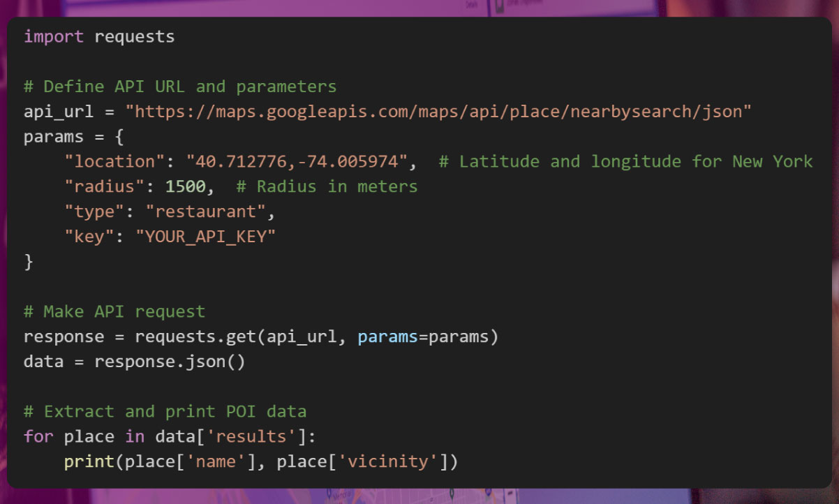Viewport: 839px width, 504px height.
Task: Click the Google Maps nearbysearch URL string
Action: (438, 112)
